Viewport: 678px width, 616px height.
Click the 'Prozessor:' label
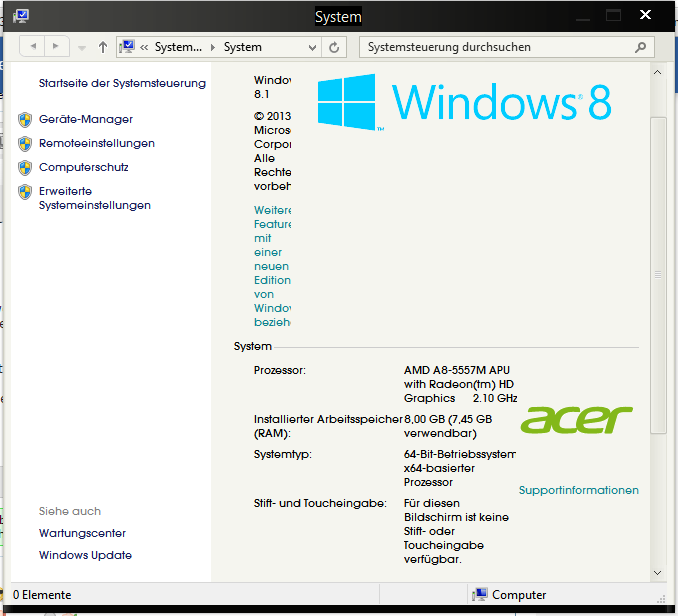[x=280, y=370]
